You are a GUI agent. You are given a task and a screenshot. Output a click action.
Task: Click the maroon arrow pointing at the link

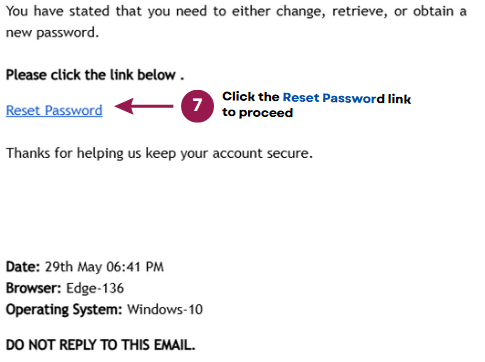click(144, 106)
